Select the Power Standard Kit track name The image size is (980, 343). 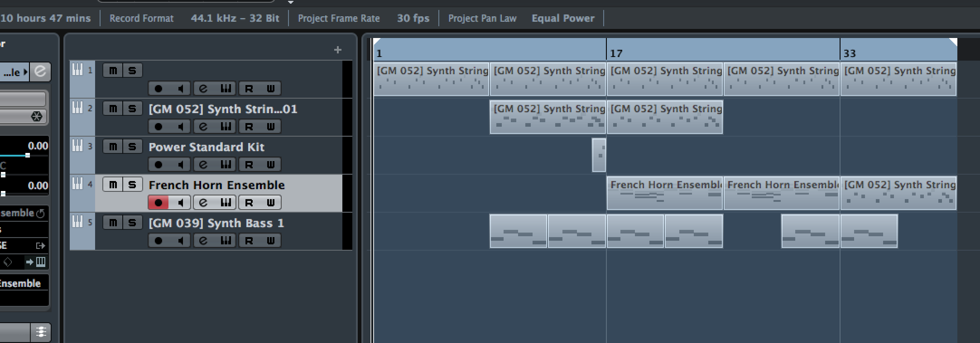coord(207,147)
